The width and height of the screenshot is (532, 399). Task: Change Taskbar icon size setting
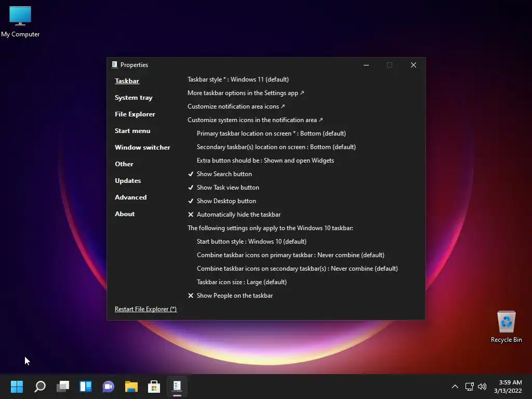point(242,282)
